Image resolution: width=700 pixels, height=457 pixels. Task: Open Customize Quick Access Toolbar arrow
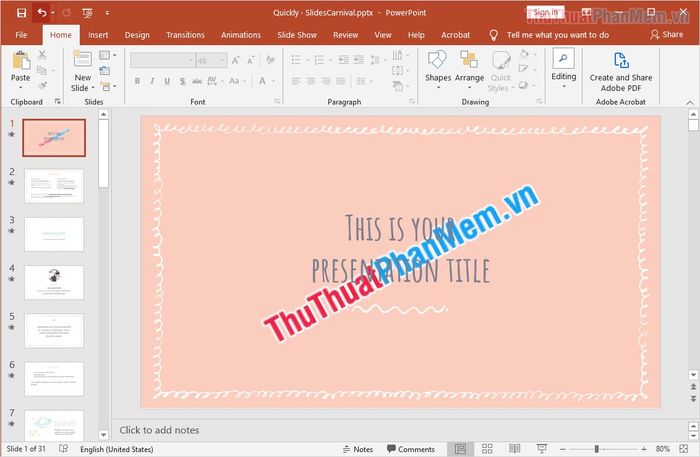[107, 13]
